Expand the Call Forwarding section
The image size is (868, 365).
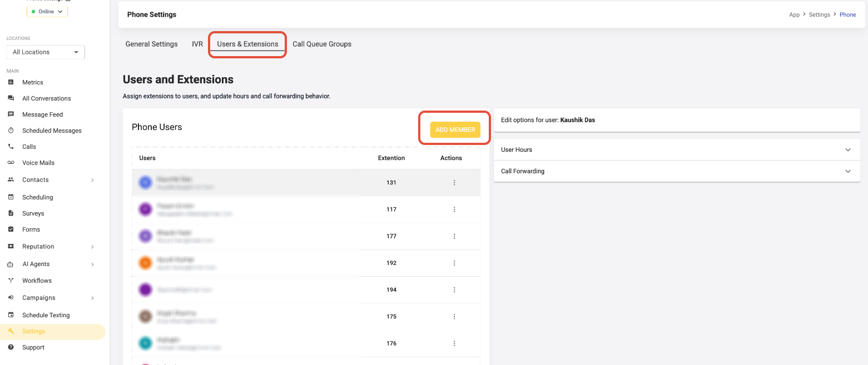[677, 171]
